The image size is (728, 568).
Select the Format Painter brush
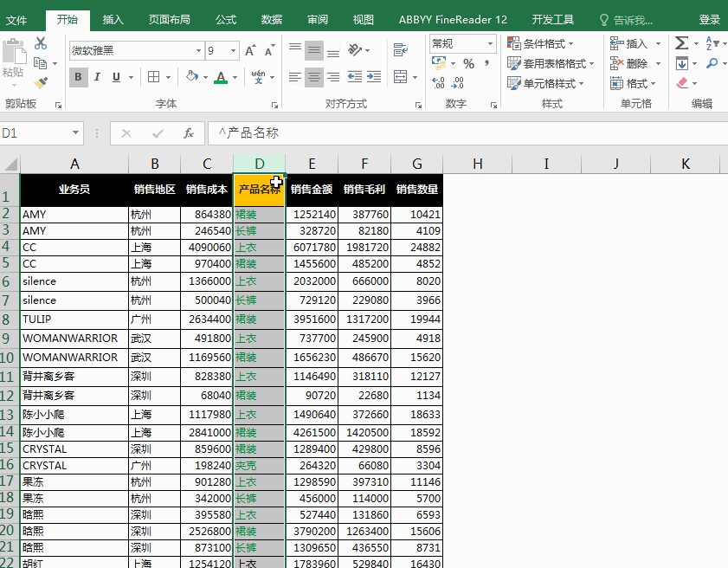(x=41, y=82)
